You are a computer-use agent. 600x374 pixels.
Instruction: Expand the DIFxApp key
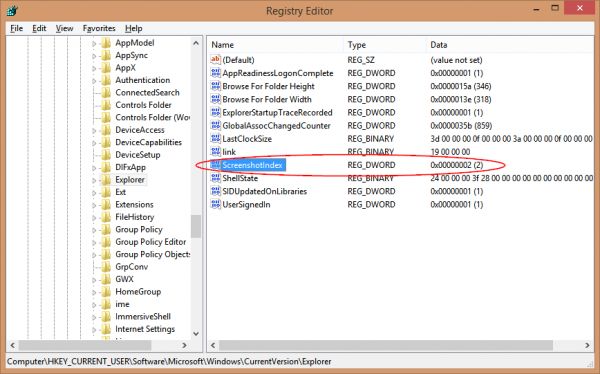pyautogui.click(x=94, y=168)
